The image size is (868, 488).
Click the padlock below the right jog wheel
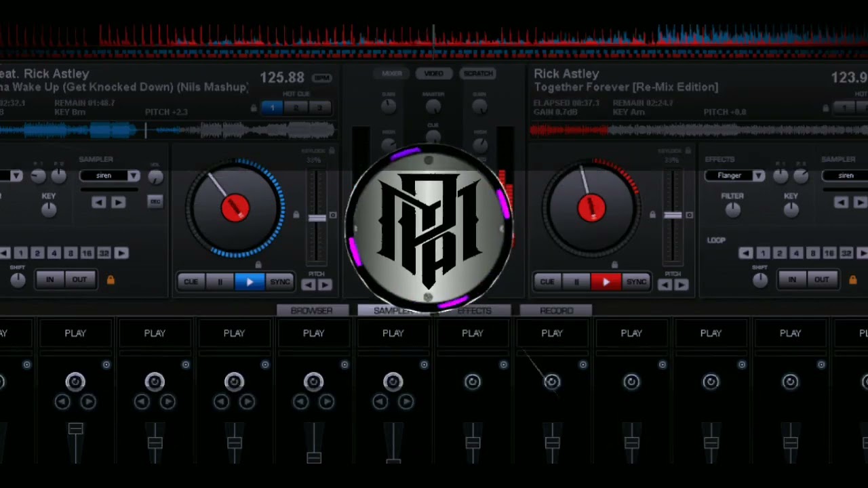[614, 265]
